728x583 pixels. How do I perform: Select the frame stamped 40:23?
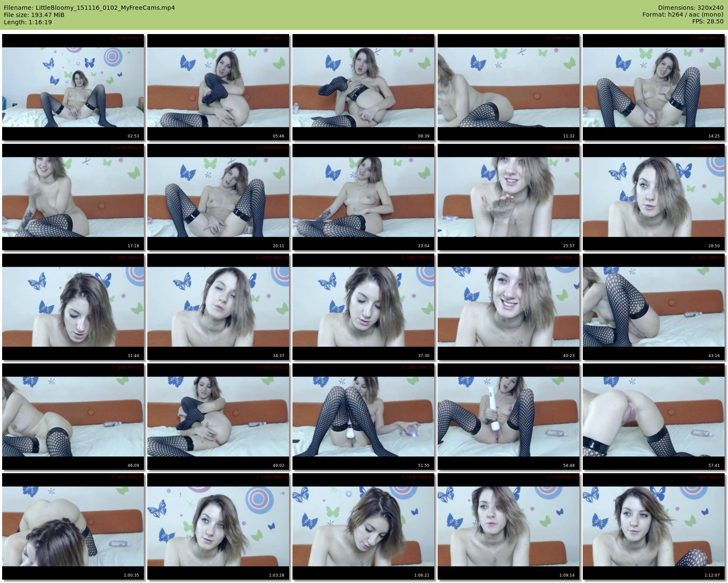click(509, 307)
